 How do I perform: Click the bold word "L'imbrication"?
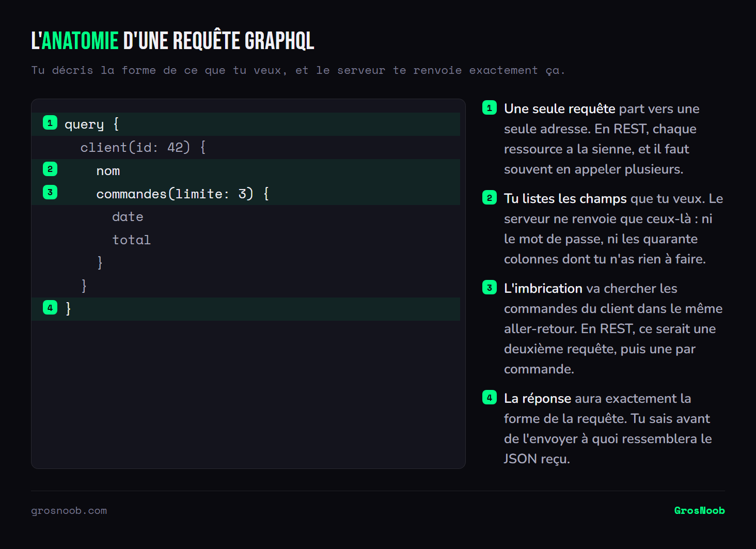pos(543,289)
